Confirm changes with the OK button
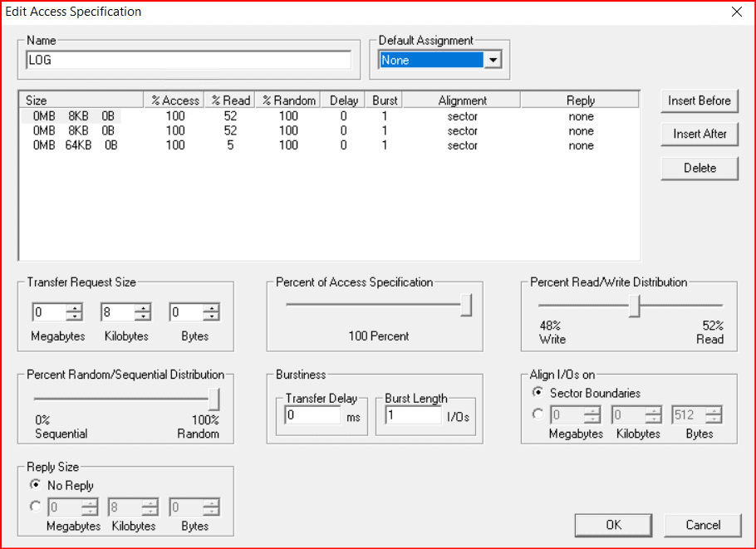The image size is (756, 549). point(613,525)
